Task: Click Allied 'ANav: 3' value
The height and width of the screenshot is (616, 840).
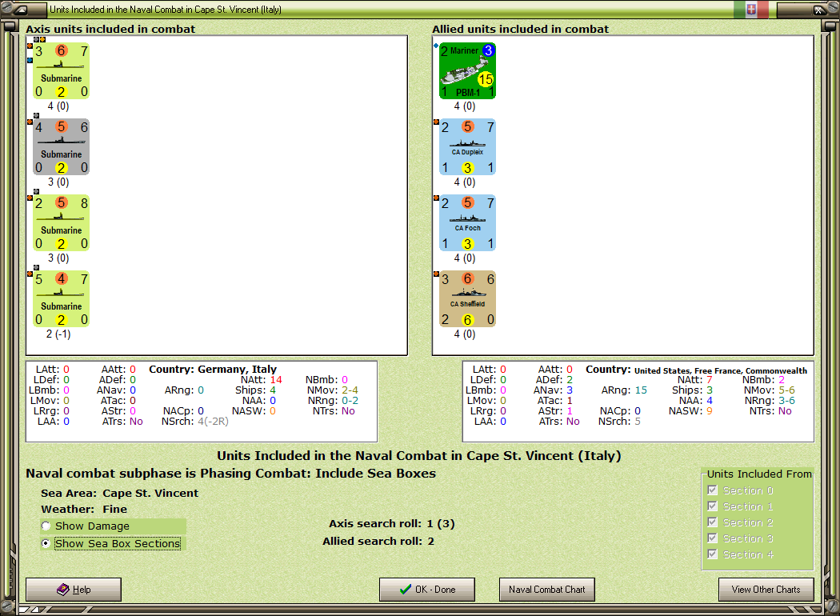Action: coord(570,390)
